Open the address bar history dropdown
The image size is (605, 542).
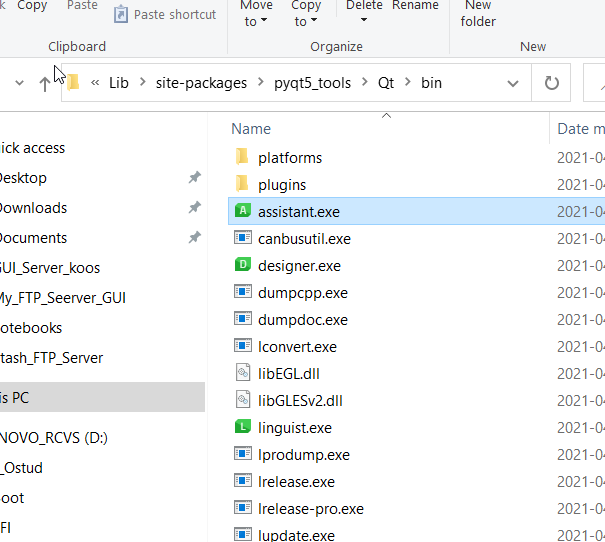[513, 83]
